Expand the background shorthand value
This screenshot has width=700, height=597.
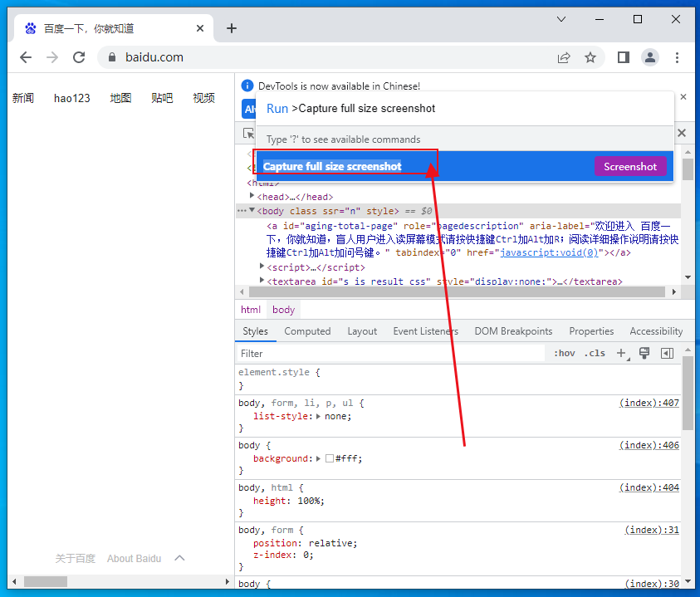click(318, 458)
